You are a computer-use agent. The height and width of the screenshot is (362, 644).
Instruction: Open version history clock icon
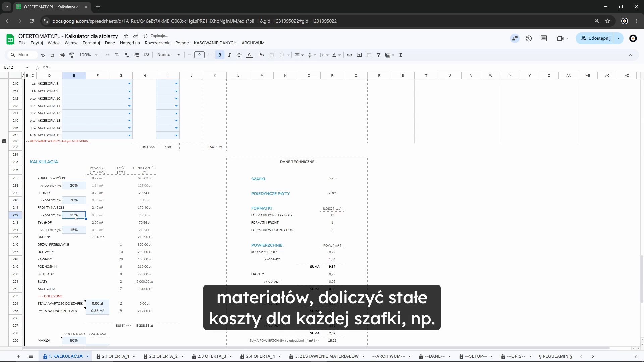(529, 38)
